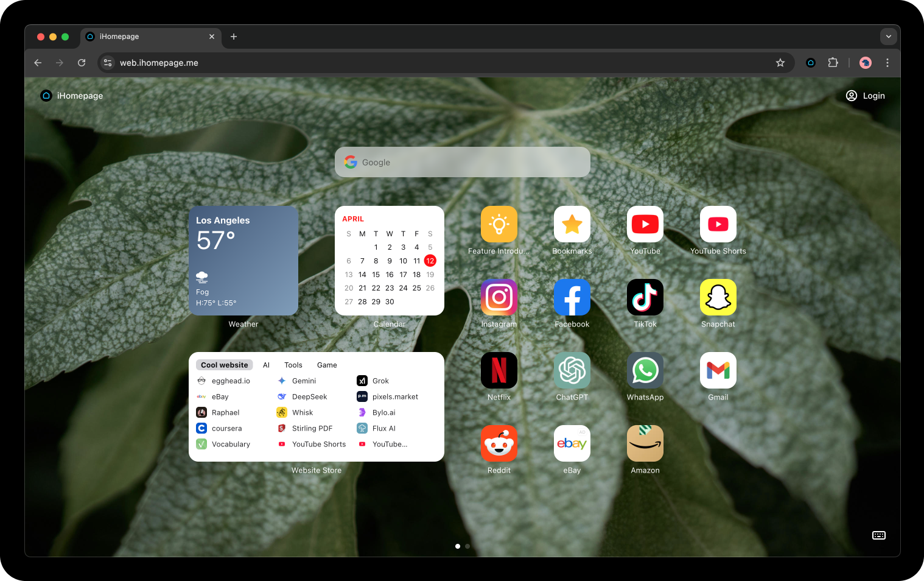Click the iHomepage extension icon in toolbar
Screen dimensions: 924x581
(x=811, y=63)
